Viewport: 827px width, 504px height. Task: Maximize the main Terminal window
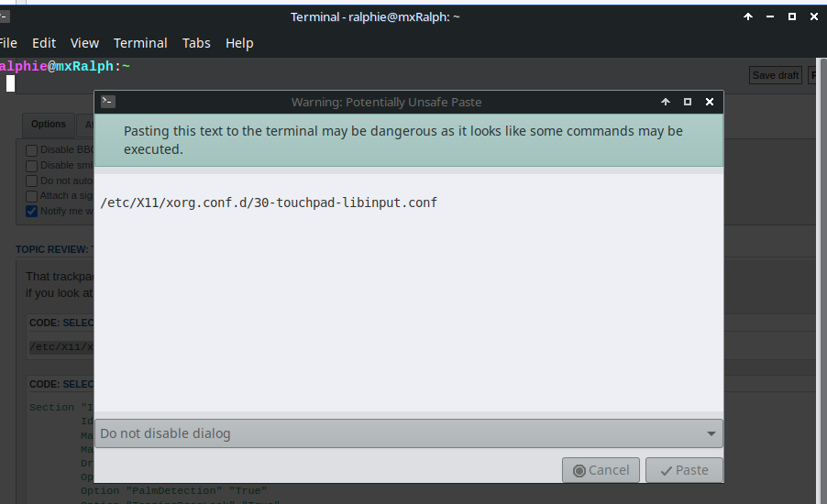pyautogui.click(x=791, y=16)
